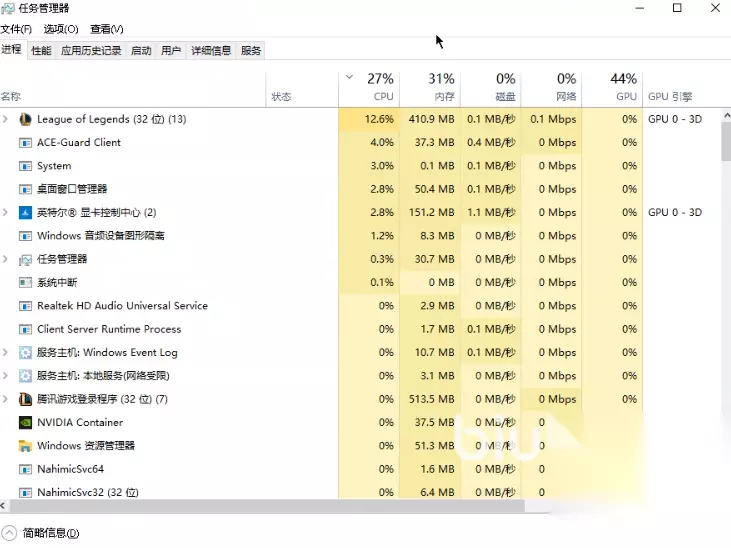Select the 151.2 MB memory cell
Screen dimensions: 731x548
[x=431, y=213]
